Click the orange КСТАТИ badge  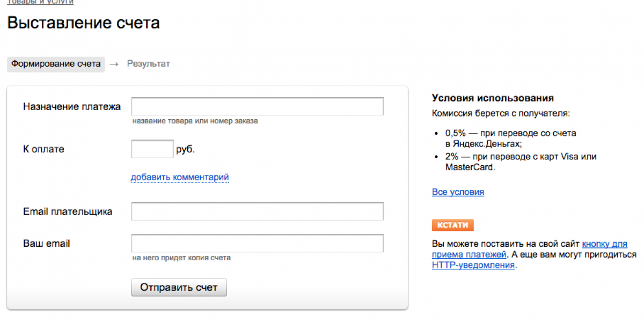coord(452,225)
